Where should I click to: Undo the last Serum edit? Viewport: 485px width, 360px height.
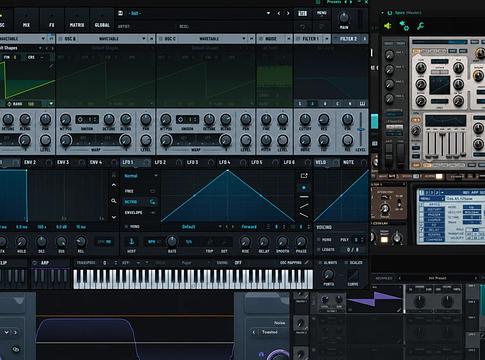point(303,27)
